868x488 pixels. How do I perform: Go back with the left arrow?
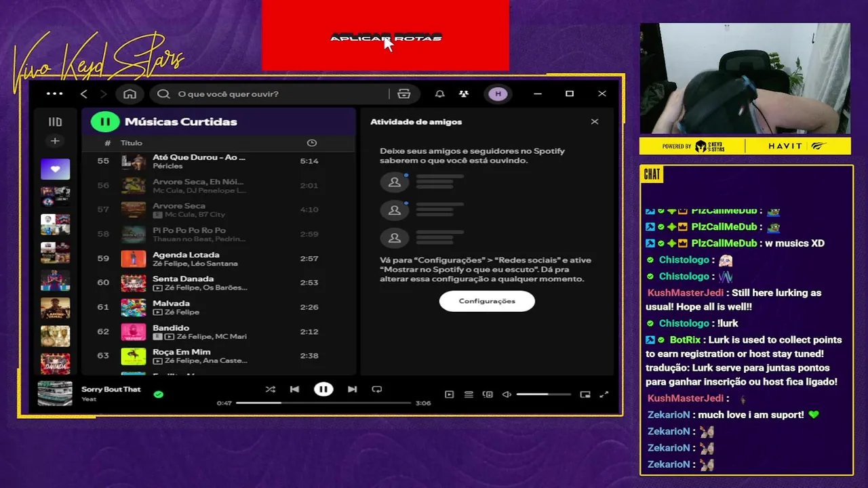[x=84, y=94]
